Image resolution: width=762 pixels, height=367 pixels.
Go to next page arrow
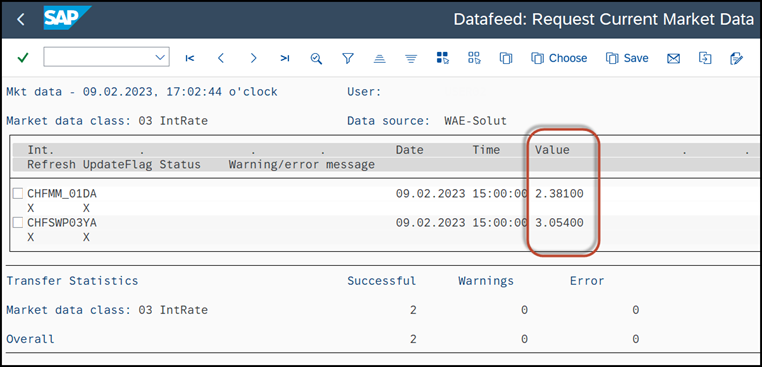(x=253, y=58)
